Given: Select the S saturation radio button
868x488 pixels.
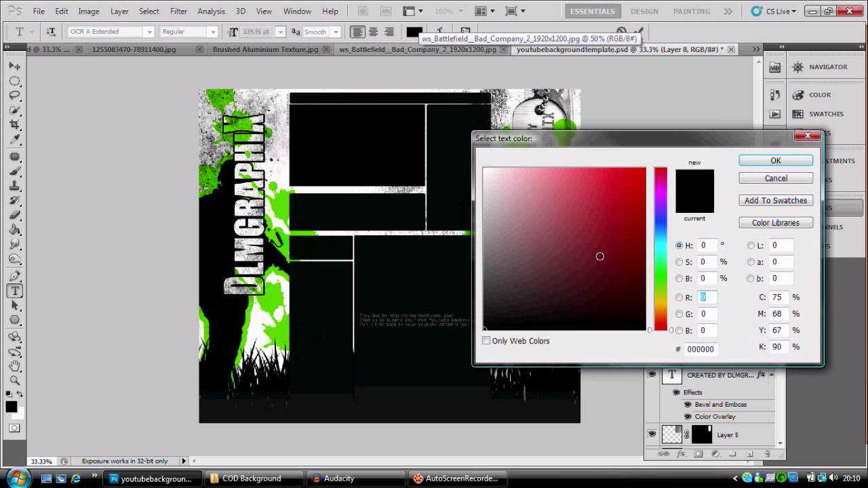Looking at the screenshot, I should tap(679, 262).
